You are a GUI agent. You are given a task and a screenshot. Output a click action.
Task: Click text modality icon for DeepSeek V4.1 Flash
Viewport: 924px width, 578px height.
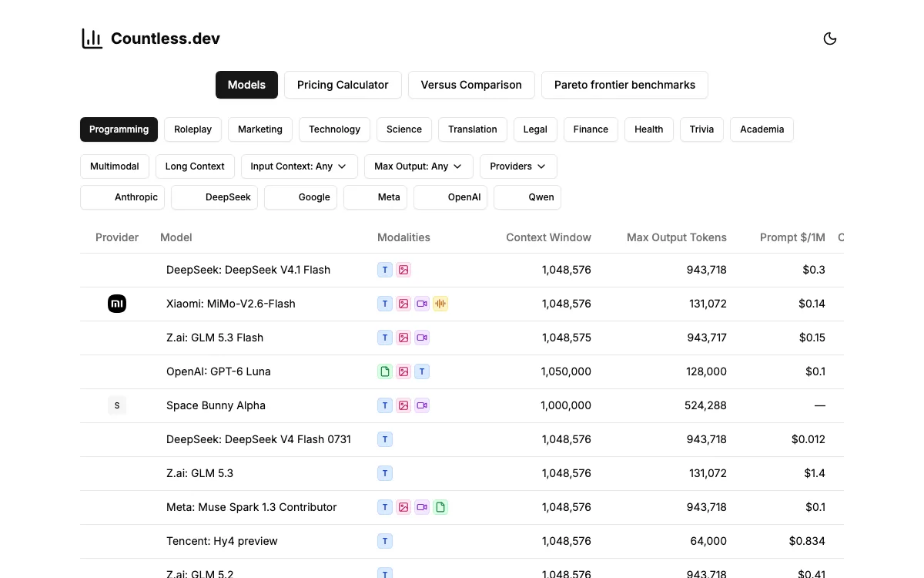pyautogui.click(x=385, y=270)
